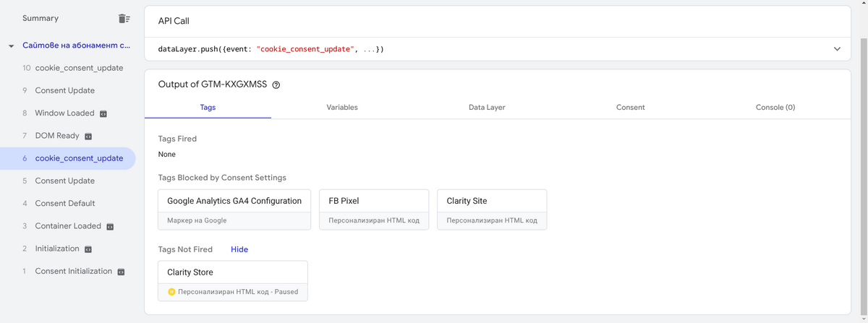This screenshot has height=323, width=868.
Task: Click code icon beside Consent Initialization
Action: [x=121, y=272]
